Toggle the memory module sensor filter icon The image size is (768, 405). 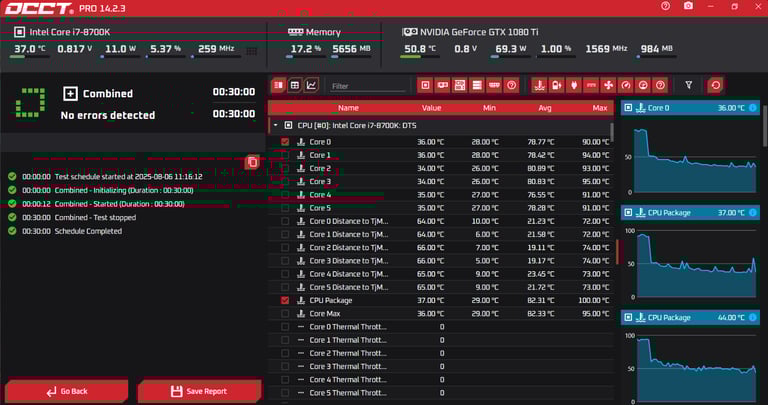[494, 85]
